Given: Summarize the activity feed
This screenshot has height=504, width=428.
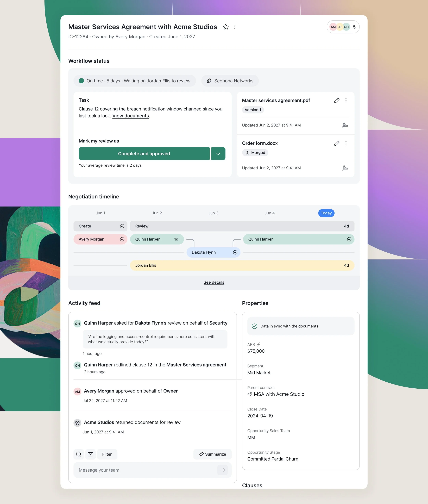Looking at the screenshot, I should coord(212,454).
